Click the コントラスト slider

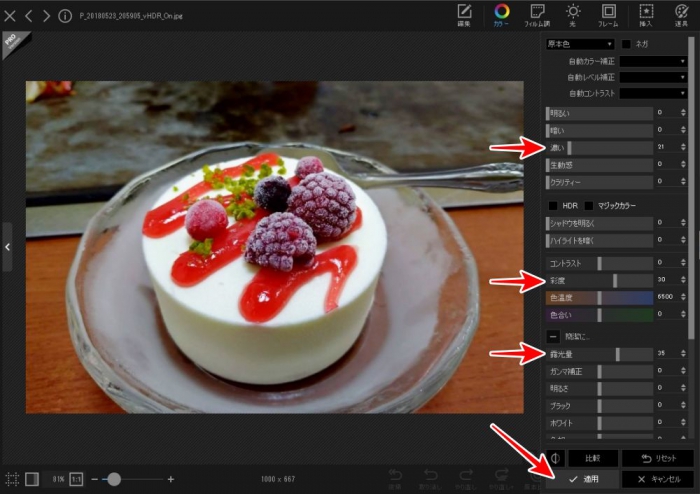[x=599, y=263]
